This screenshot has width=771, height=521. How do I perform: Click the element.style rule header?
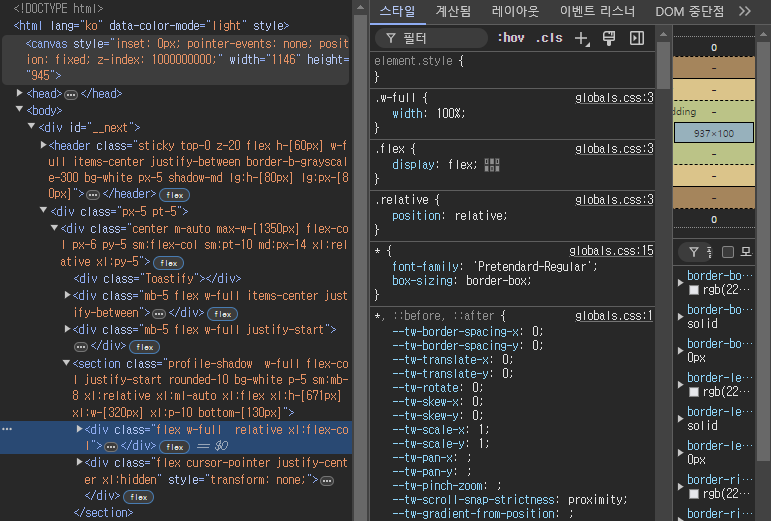(x=419, y=61)
